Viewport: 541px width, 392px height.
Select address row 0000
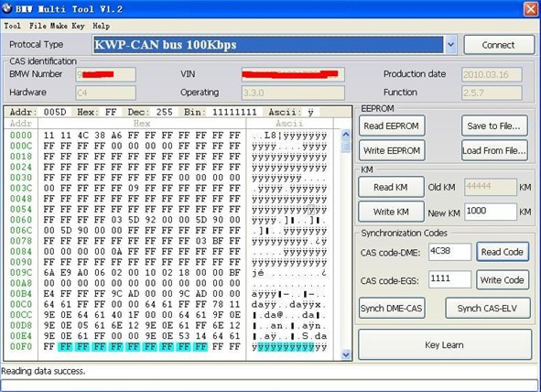[21, 136]
